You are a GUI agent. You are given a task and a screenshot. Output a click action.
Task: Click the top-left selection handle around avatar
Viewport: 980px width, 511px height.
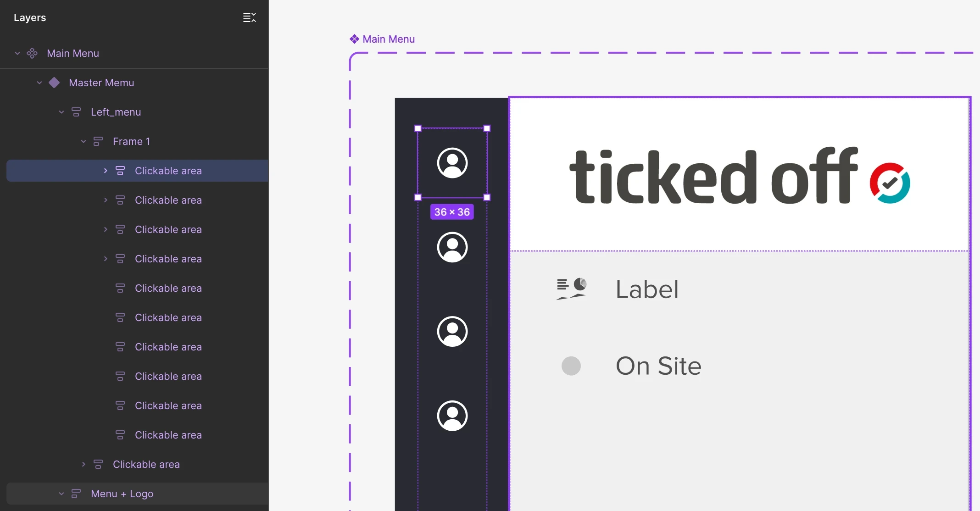(418, 128)
